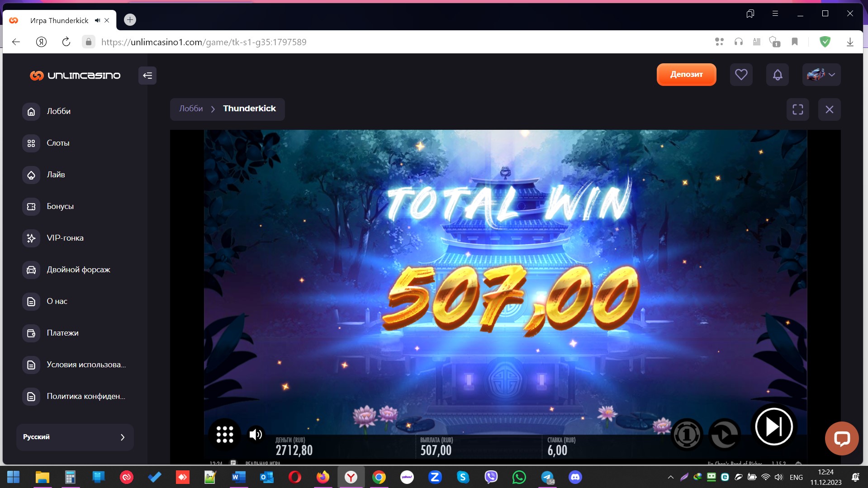Image resolution: width=868 pixels, height=488 pixels.
Task: Open the green AdGuard shield extension
Action: pyautogui.click(x=825, y=42)
